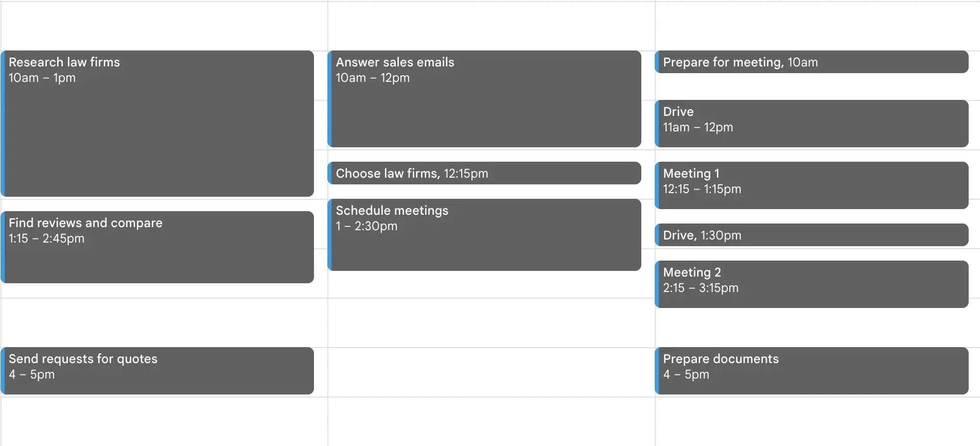Open the Choose law firms event
This screenshot has height=446, width=980.
[x=484, y=173]
